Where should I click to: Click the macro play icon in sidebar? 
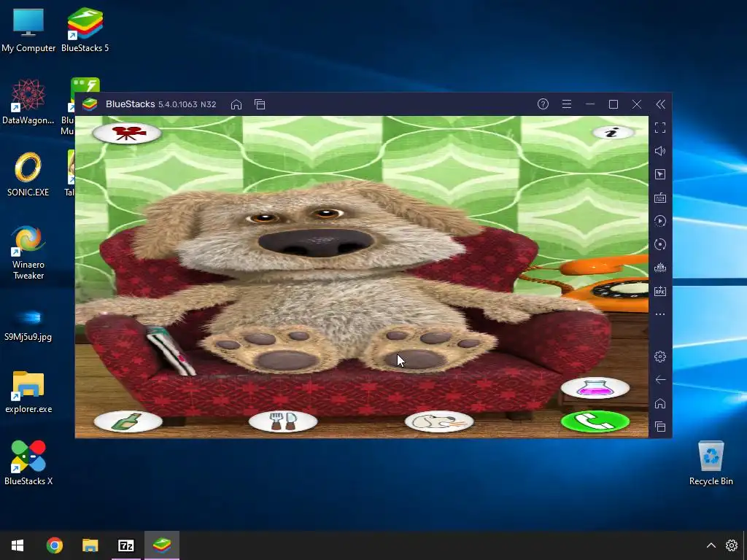pyautogui.click(x=659, y=221)
